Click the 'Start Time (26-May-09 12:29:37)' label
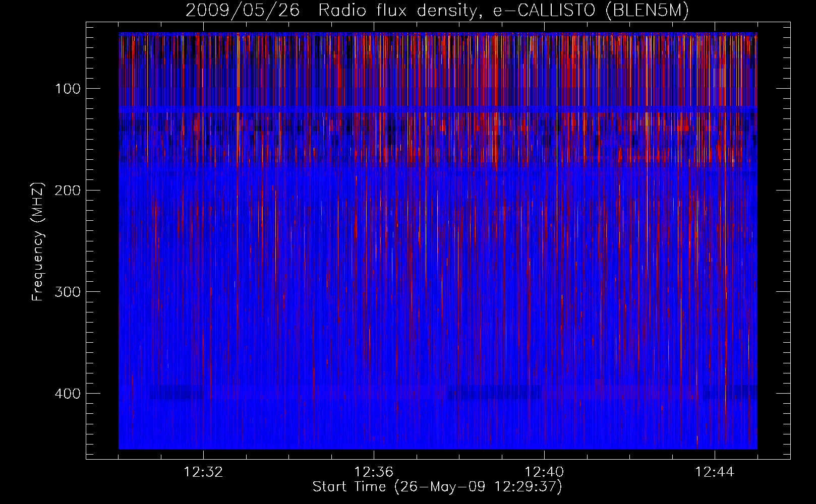 437,487
